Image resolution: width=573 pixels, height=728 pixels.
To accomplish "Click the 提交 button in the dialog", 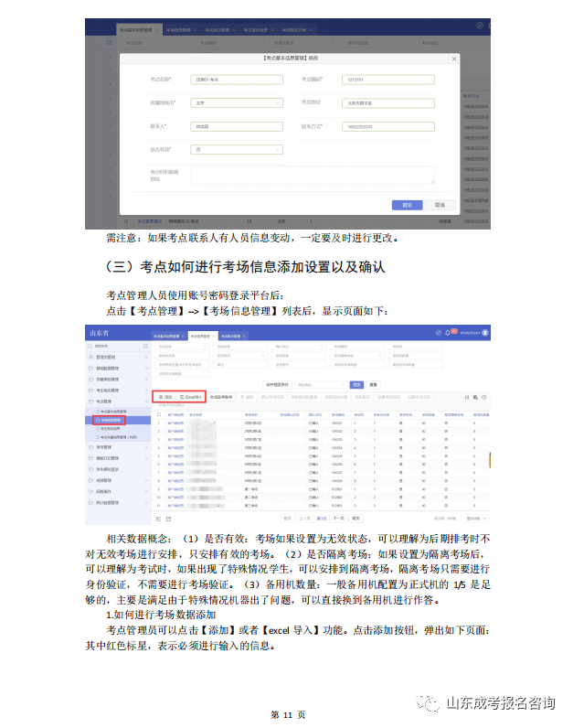I will [407, 205].
